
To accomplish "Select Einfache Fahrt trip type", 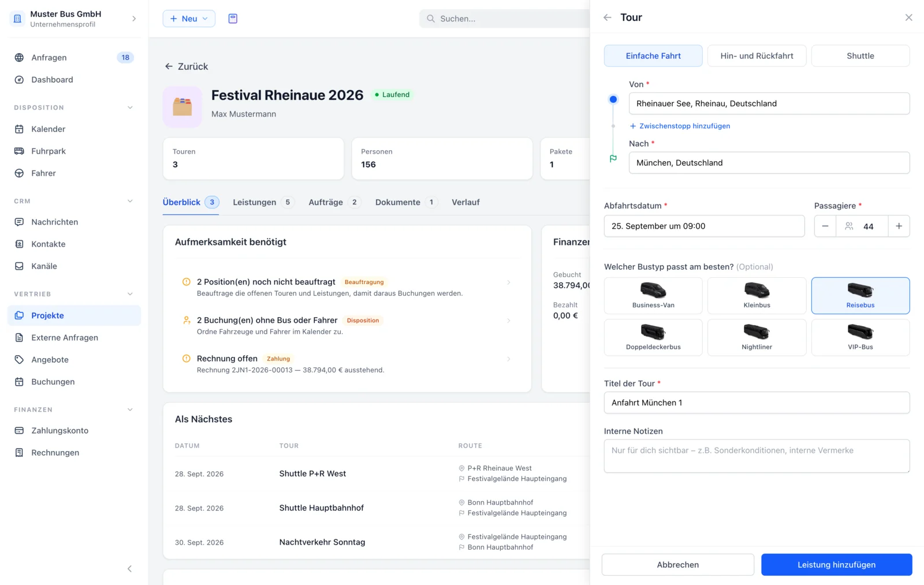I will [x=653, y=56].
